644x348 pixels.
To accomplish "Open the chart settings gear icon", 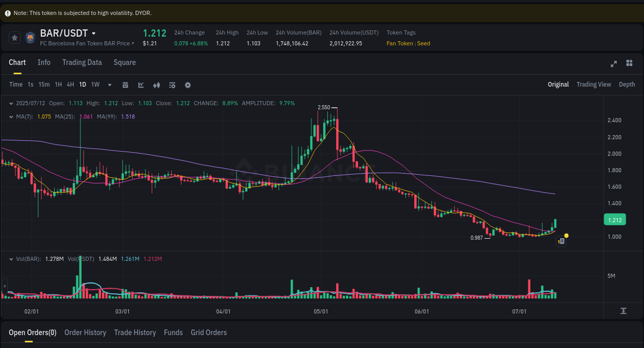I will [x=188, y=85].
